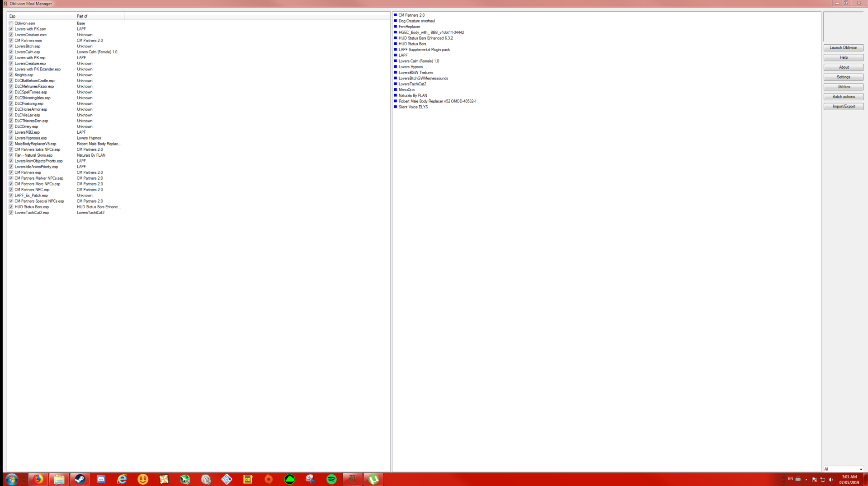This screenshot has height=486, width=868.
Task: Uncheck DLCShiveringIsles.esp
Action: coord(11,98)
